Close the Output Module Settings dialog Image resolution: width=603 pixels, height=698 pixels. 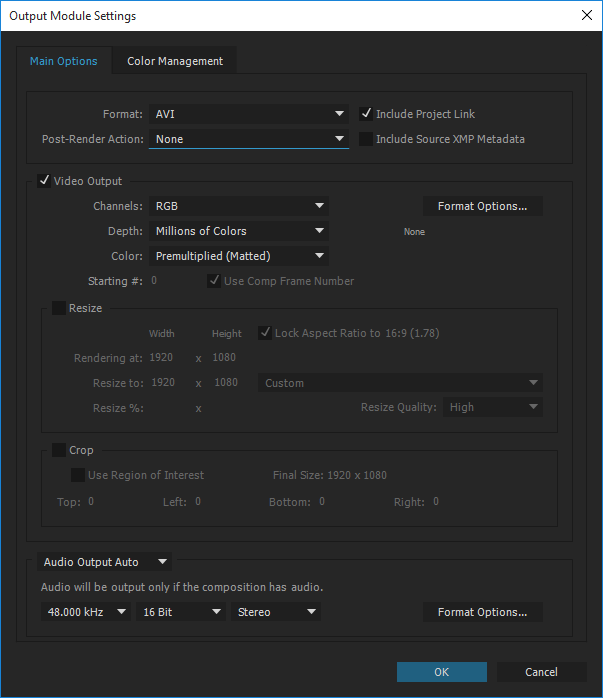pyautogui.click(x=587, y=16)
